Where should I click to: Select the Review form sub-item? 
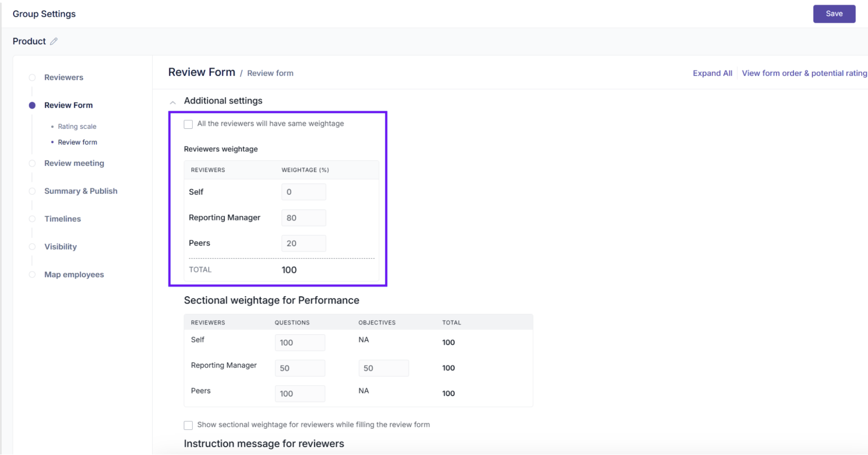point(77,142)
